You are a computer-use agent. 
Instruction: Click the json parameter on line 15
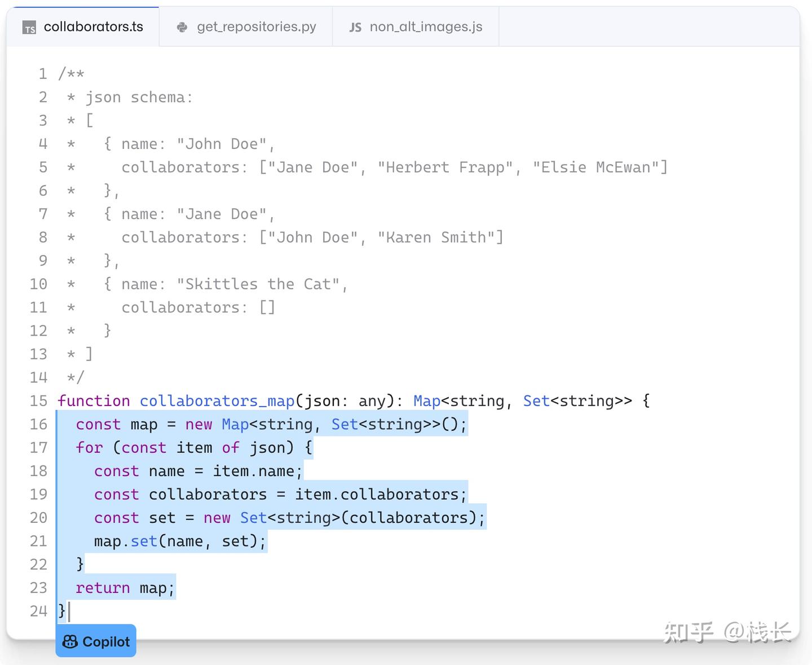pos(323,401)
